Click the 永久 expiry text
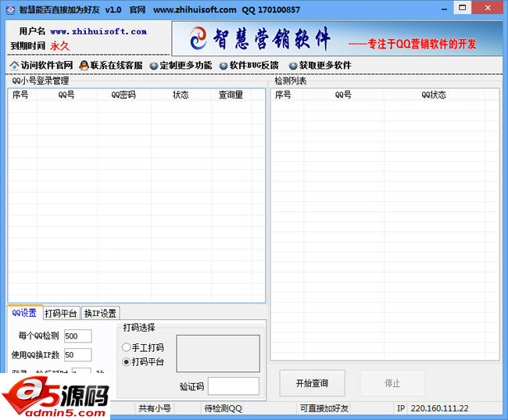508x420 pixels. [60, 45]
